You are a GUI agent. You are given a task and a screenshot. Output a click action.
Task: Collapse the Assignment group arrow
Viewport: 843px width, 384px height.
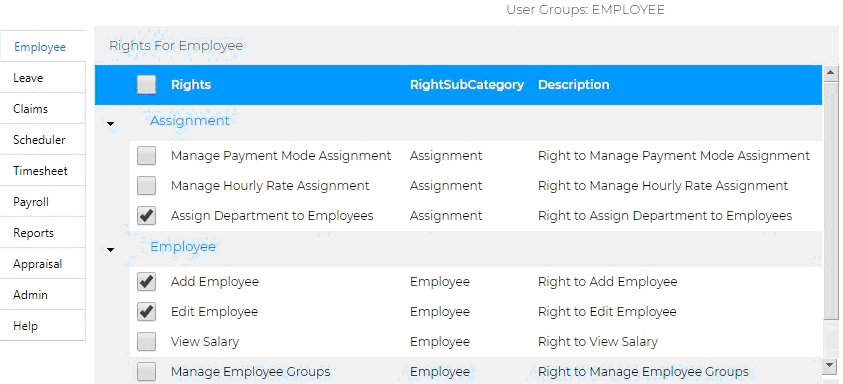(x=111, y=124)
